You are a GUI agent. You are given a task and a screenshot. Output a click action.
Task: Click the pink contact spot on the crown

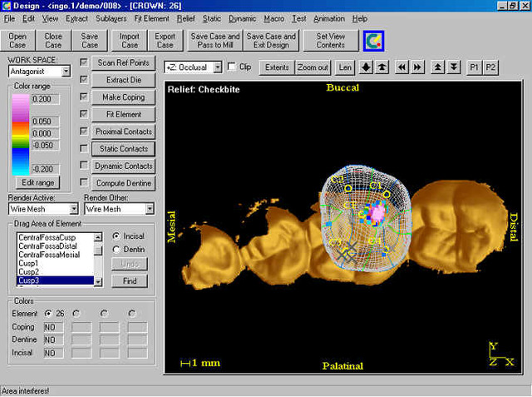point(377,213)
